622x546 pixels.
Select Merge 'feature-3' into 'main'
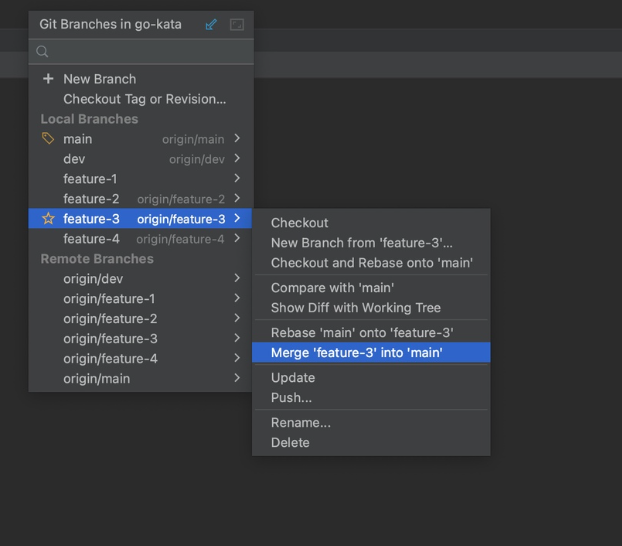(x=356, y=352)
